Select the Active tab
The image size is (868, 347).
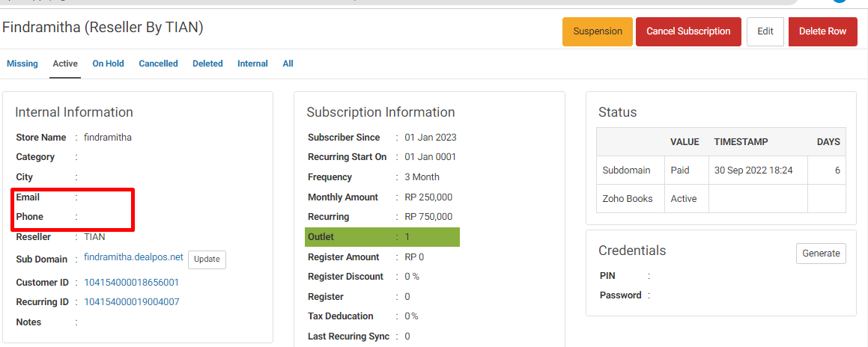click(64, 64)
